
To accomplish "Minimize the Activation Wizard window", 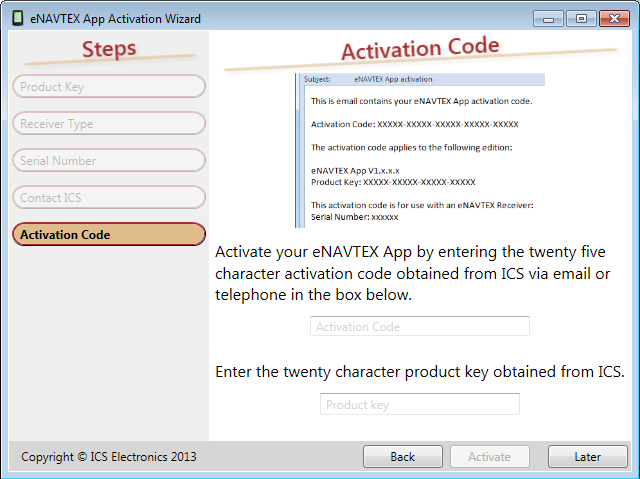I will 548,19.
